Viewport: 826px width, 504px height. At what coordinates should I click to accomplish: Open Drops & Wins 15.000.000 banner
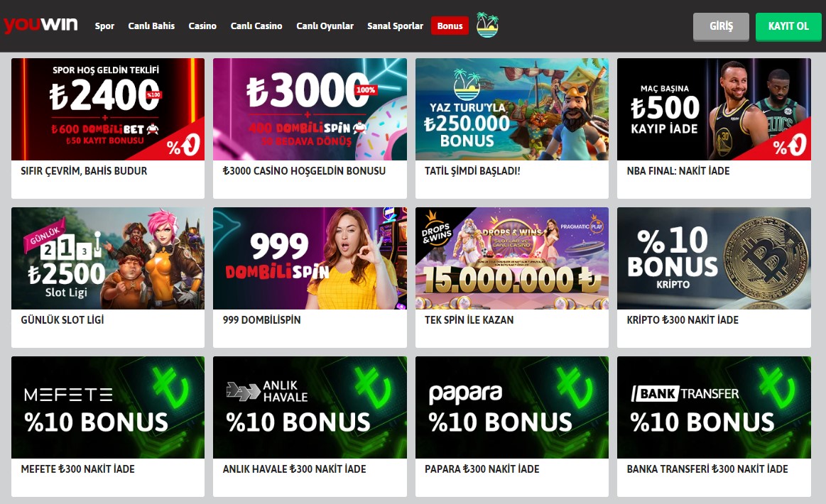point(512,258)
